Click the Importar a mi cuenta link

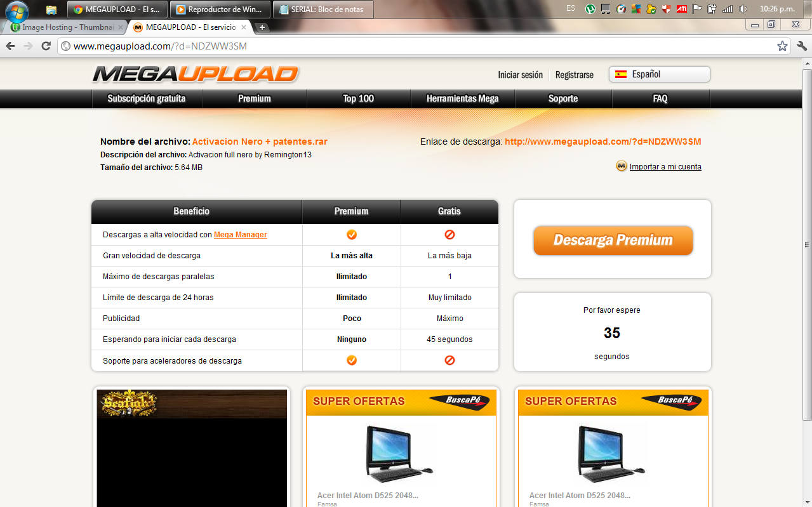[665, 167]
